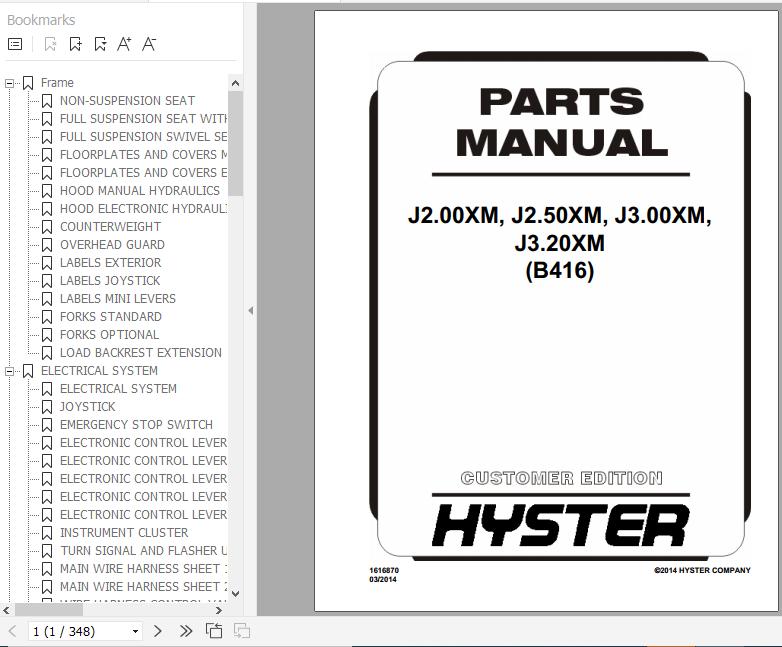The height and width of the screenshot is (647, 782).
Task: Open the JOYSTICK bookmark
Action: pyautogui.click(x=87, y=407)
